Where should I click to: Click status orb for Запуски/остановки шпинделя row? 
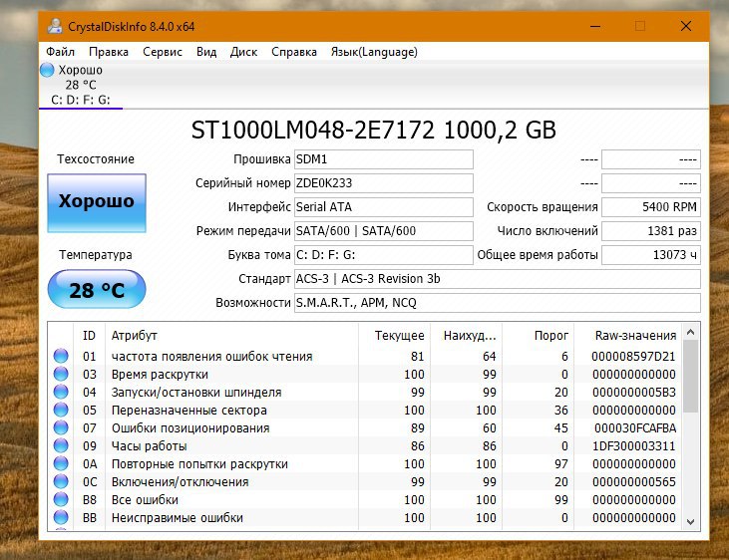[x=61, y=392]
